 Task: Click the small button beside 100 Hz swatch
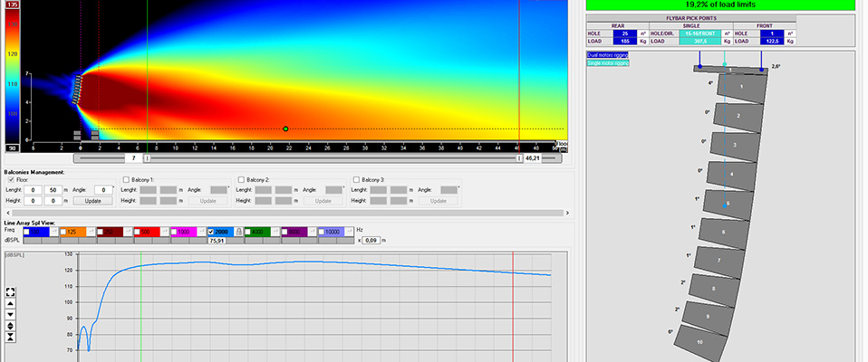click(53, 232)
